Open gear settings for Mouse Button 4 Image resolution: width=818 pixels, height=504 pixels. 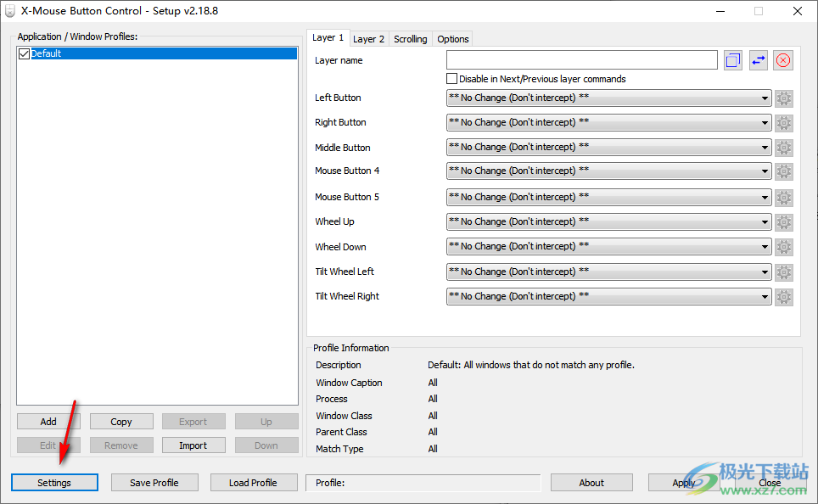(x=783, y=171)
